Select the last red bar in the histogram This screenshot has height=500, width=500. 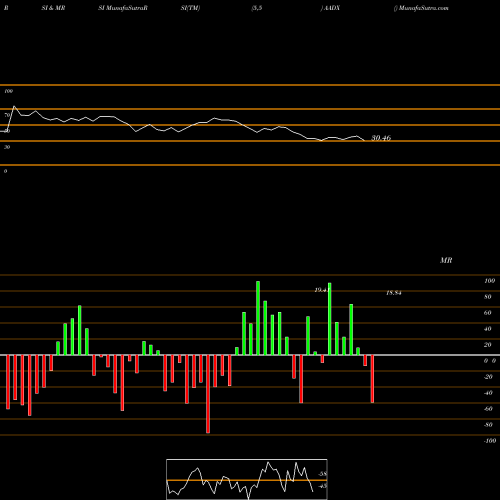point(372,379)
